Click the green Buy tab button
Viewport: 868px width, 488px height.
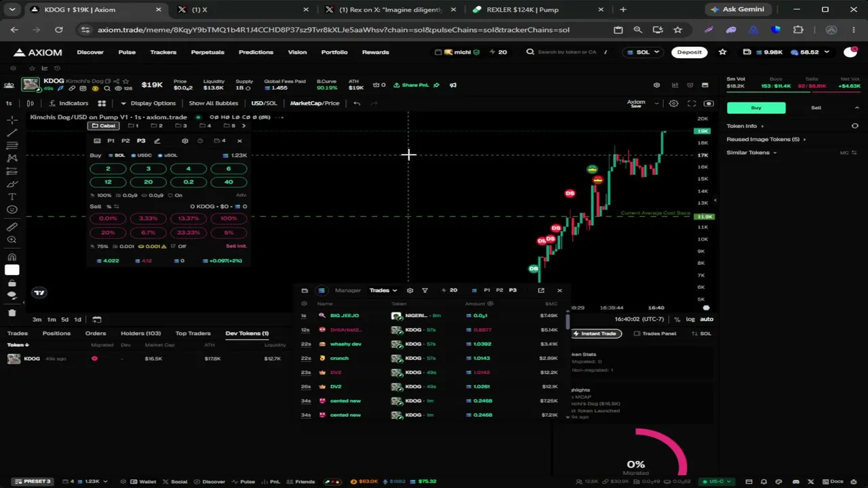(x=756, y=108)
